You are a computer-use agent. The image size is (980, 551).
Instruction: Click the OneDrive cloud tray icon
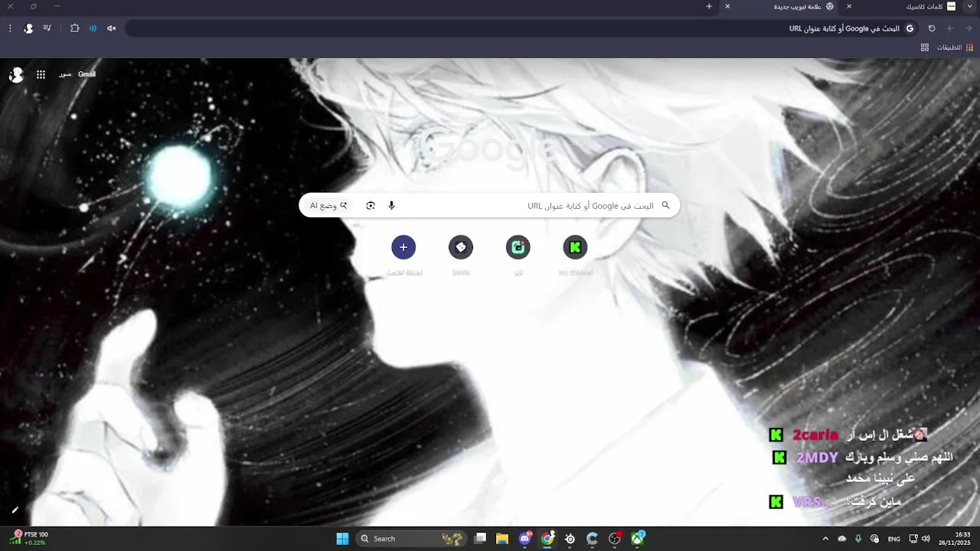842,539
